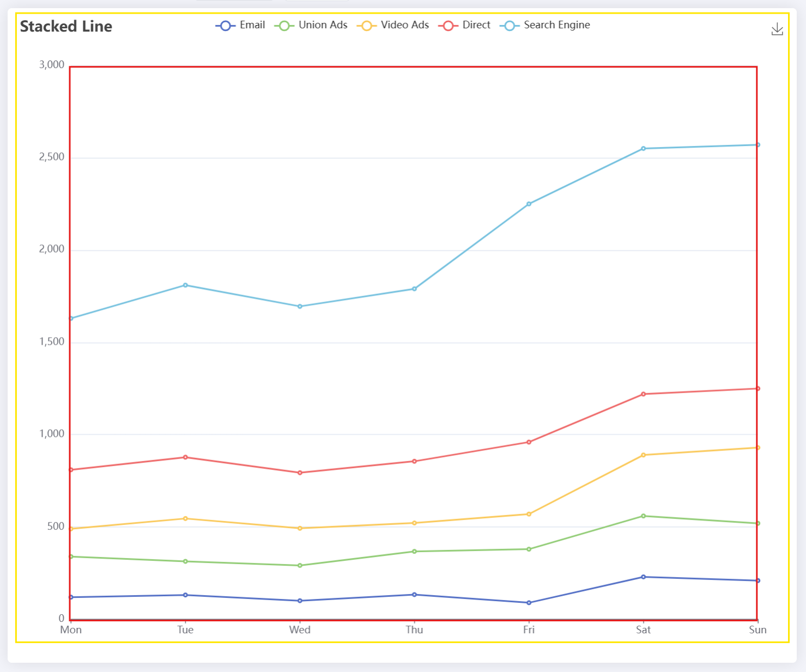Click Direct data point on Fri
Image resolution: width=806 pixels, height=672 pixels.
[529, 442]
